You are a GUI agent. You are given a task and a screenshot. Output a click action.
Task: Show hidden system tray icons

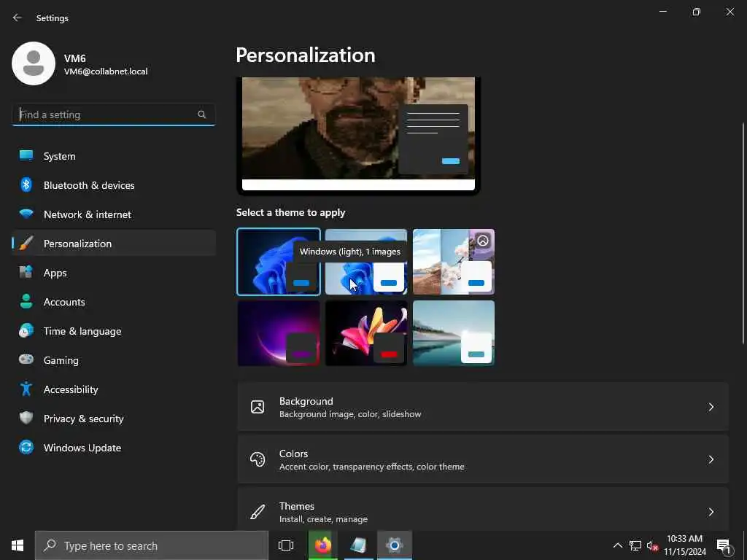pyautogui.click(x=617, y=545)
